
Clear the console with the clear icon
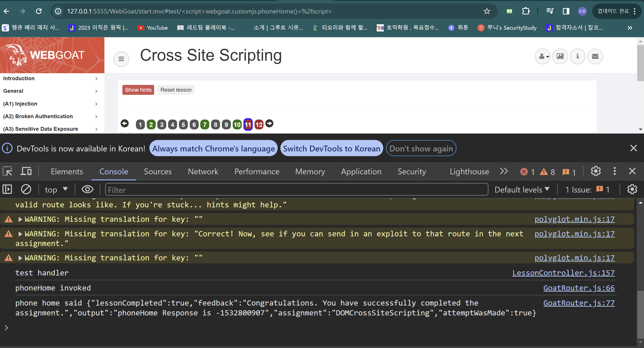point(26,189)
